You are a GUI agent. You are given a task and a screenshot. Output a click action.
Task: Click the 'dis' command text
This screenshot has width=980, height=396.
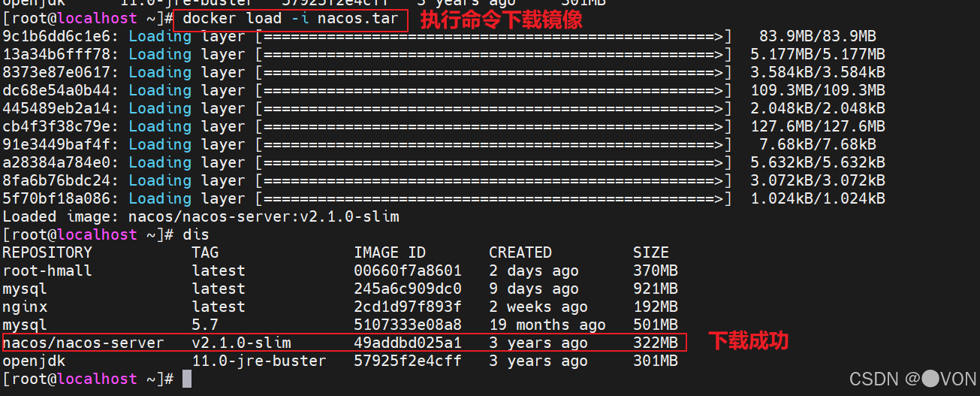click(196, 234)
